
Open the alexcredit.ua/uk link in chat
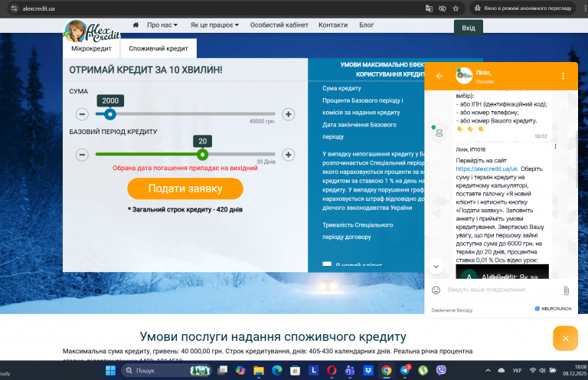487,169
